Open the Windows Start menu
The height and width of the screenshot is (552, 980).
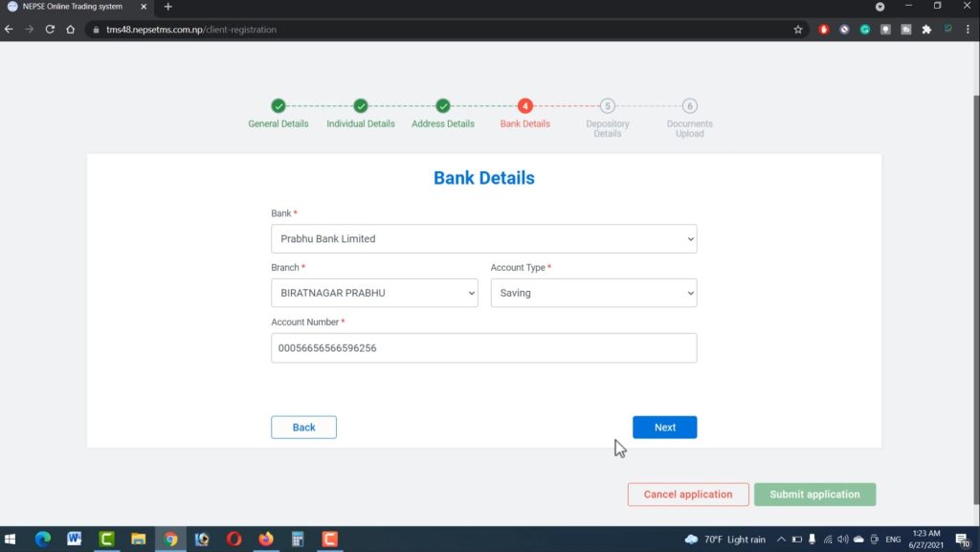pyautogui.click(x=10, y=539)
